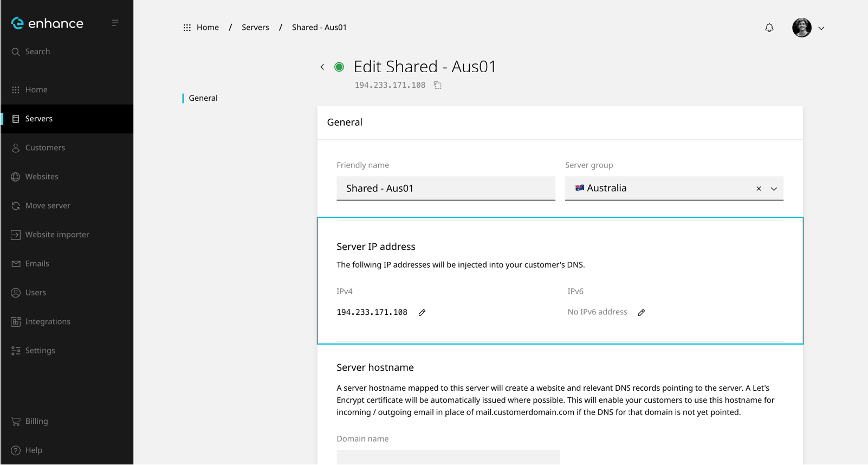
Task: Navigate to Websites in the sidebar
Action: click(x=42, y=177)
